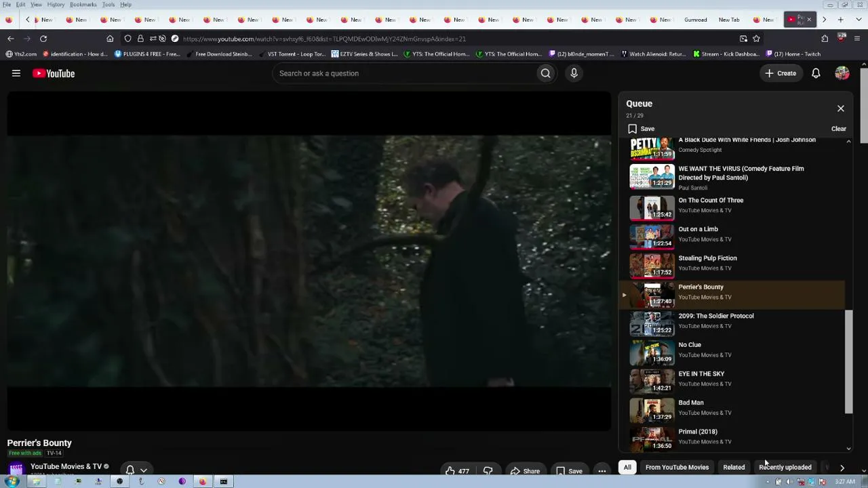
Task: Play On The Count Of Three from queue
Action: click(732, 207)
